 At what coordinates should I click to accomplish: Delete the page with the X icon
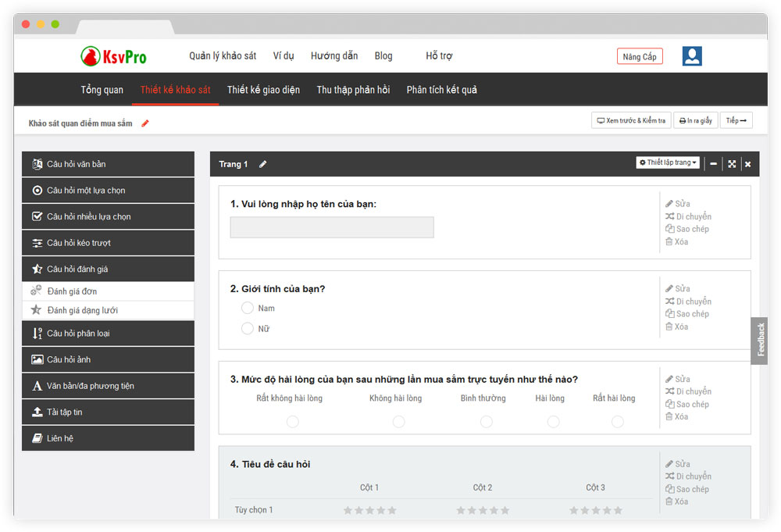click(747, 164)
